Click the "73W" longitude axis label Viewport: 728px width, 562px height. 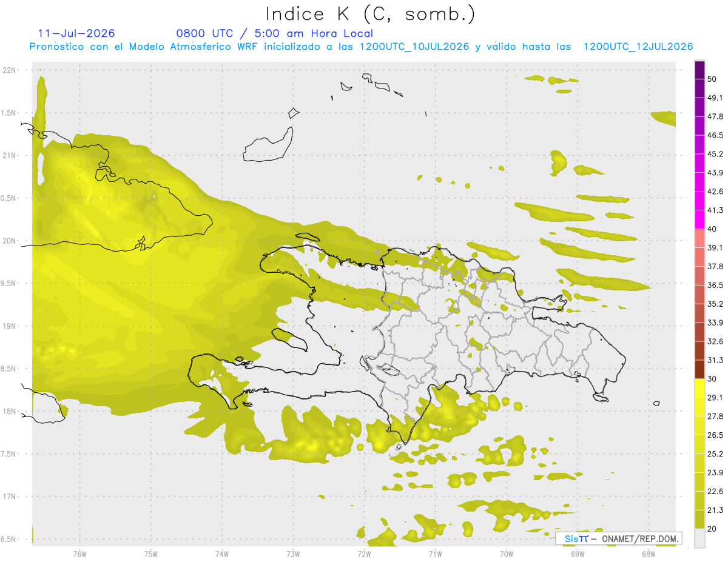tap(293, 554)
